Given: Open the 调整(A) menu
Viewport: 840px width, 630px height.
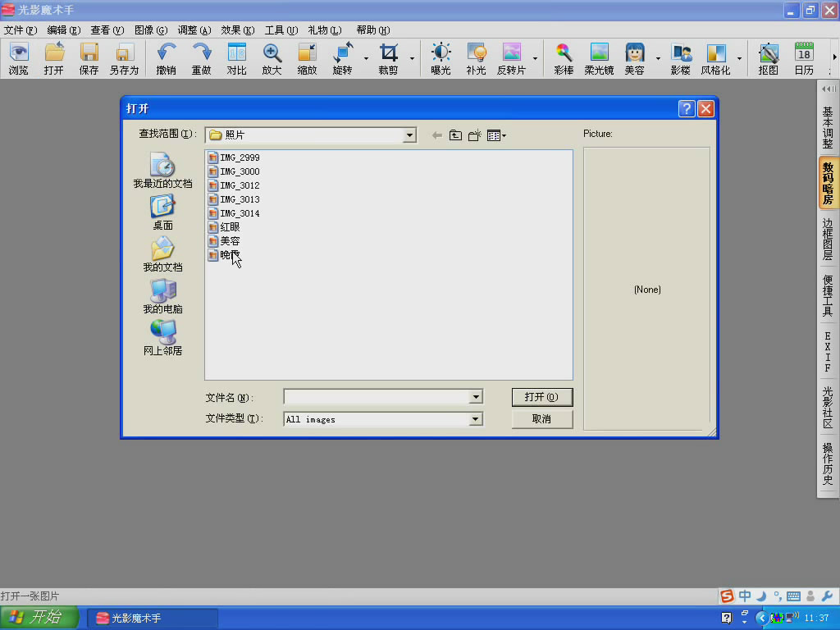Looking at the screenshot, I should point(194,30).
